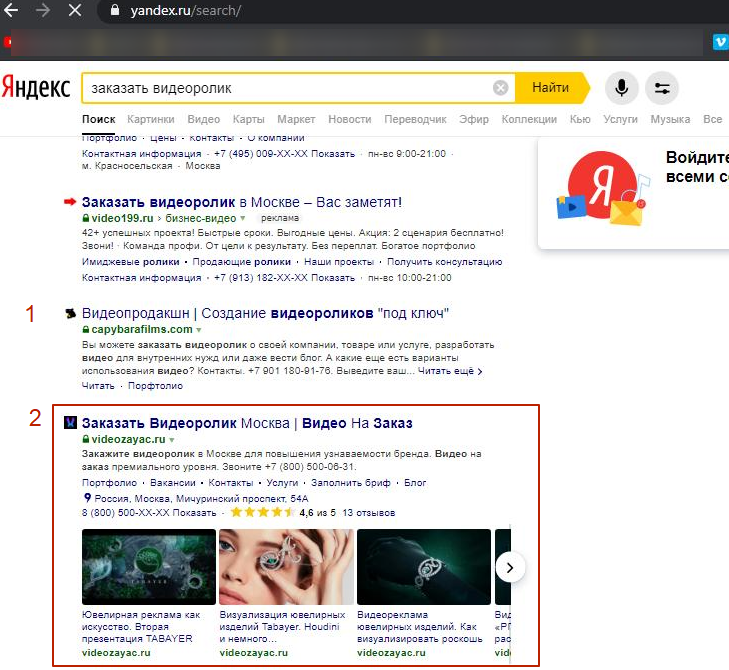Open the Vimeo bookmark icon
This screenshot has height=670, width=729.
point(721,42)
